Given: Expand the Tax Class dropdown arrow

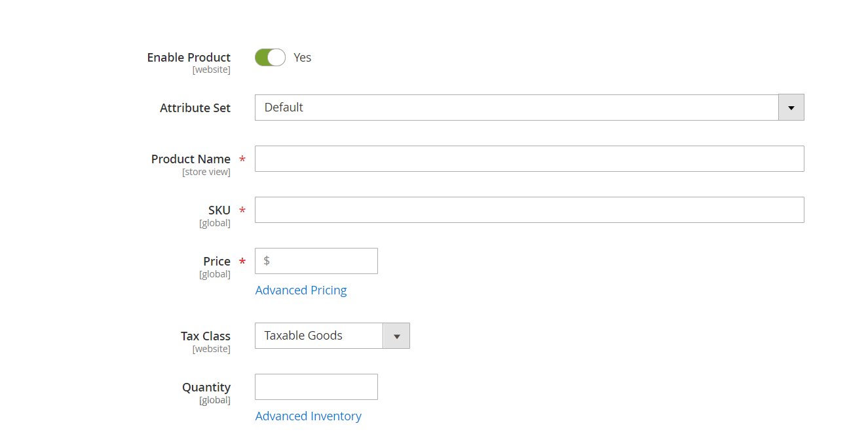Looking at the screenshot, I should pyautogui.click(x=396, y=336).
